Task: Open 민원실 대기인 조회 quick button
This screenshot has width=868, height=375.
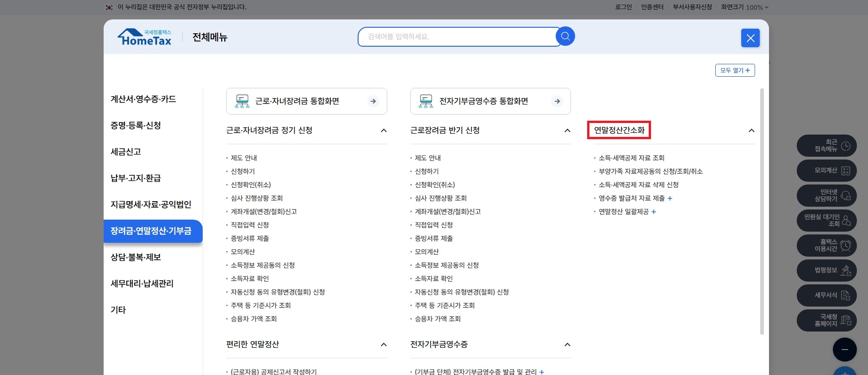Action: [826, 221]
